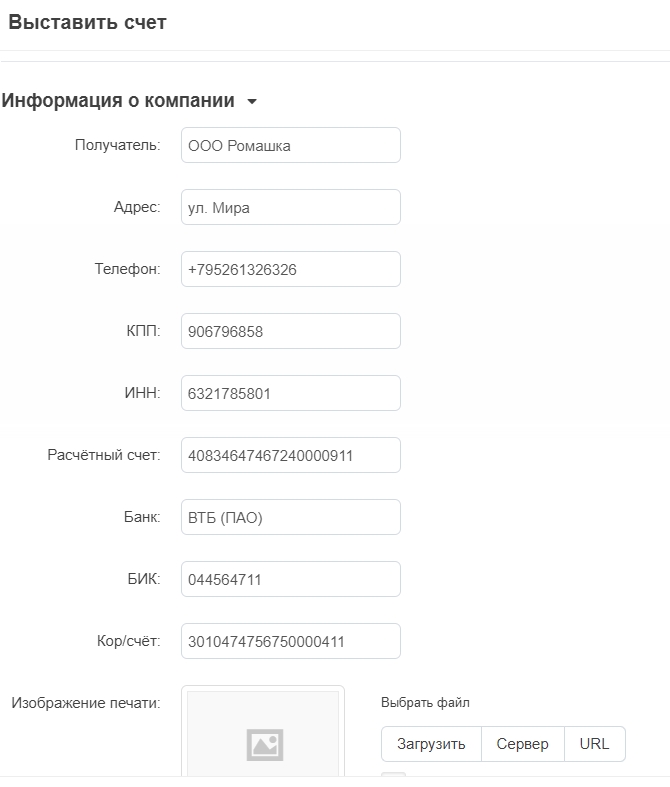Click the БИК input field

pyautogui.click(x=291, y=579)
